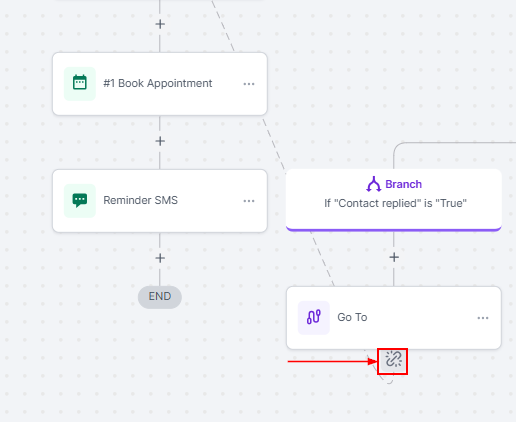Click the purple underline of the Branch card

coord(394,229)
